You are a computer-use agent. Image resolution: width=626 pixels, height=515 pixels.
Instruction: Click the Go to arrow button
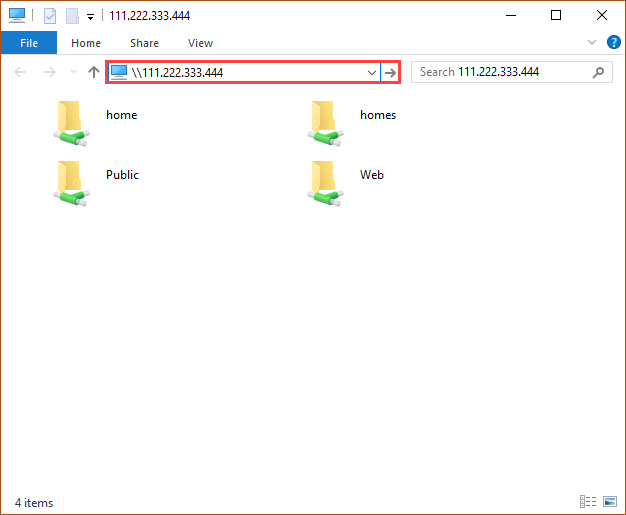390,73
